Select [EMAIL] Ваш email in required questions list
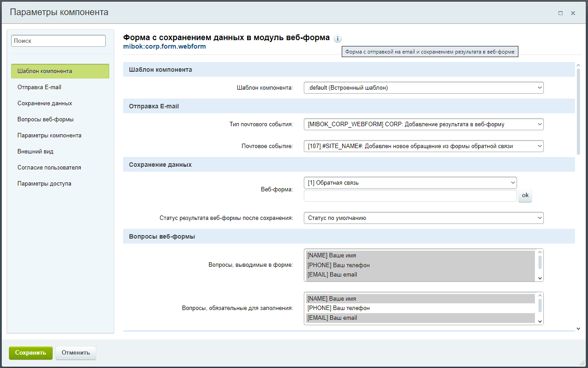 click(x=420, y=318)
